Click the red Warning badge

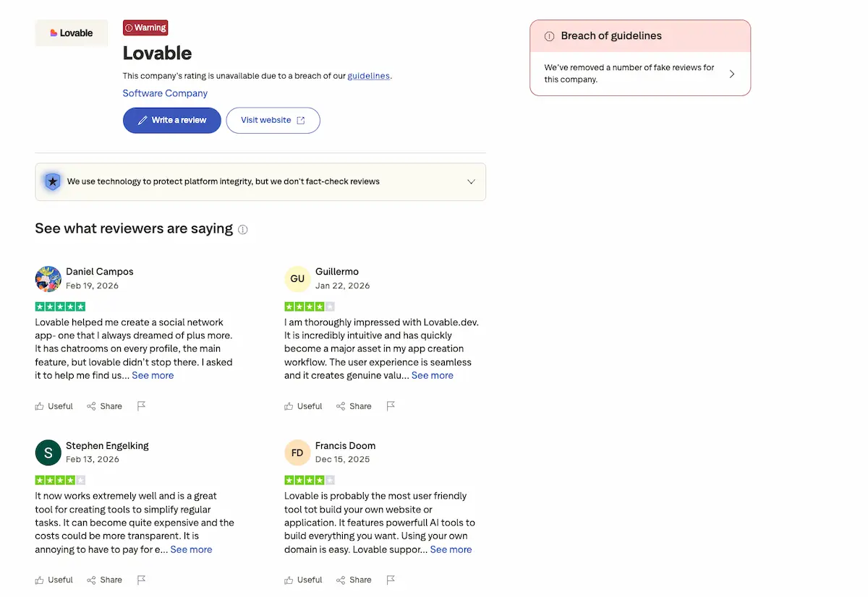tap(145, 27)
